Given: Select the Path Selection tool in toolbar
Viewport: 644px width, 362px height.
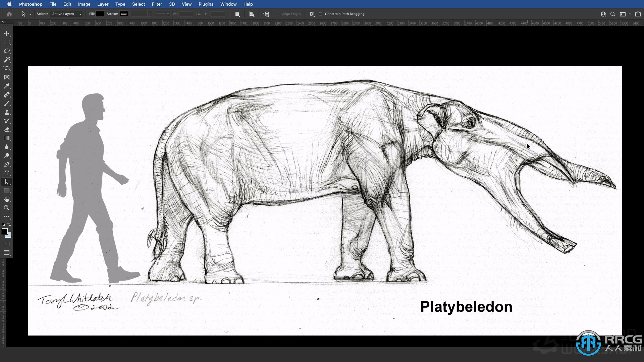Looking at the screenshot, I should [x=7, y=182].
